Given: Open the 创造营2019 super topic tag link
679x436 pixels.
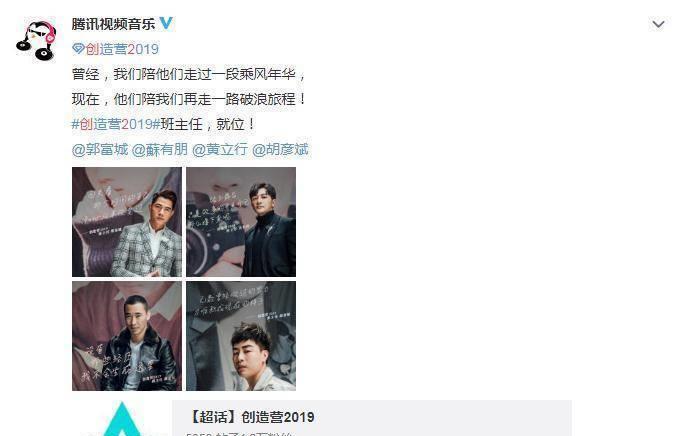Looking at the screenshot, I should click(x=122, y=49).
